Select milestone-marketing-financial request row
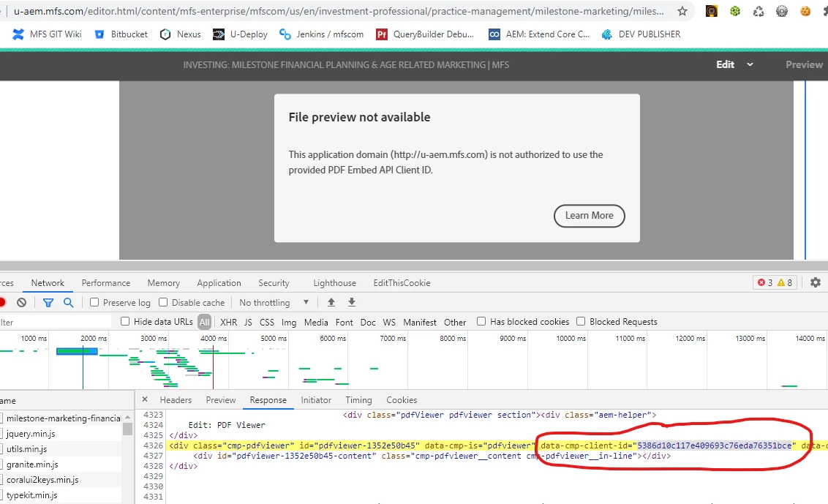 pos(61,418)
